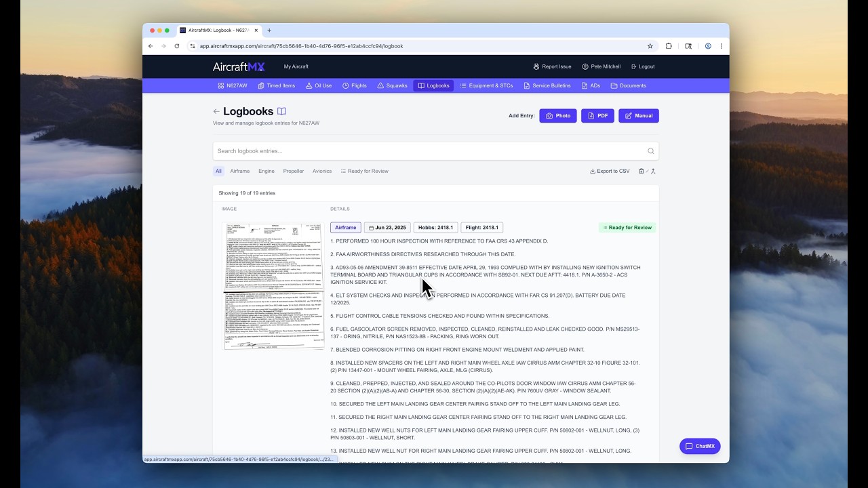Viewport: 868px width, 488px height.
Task: Open the Oil Use tab
Action: pos(319,85)
